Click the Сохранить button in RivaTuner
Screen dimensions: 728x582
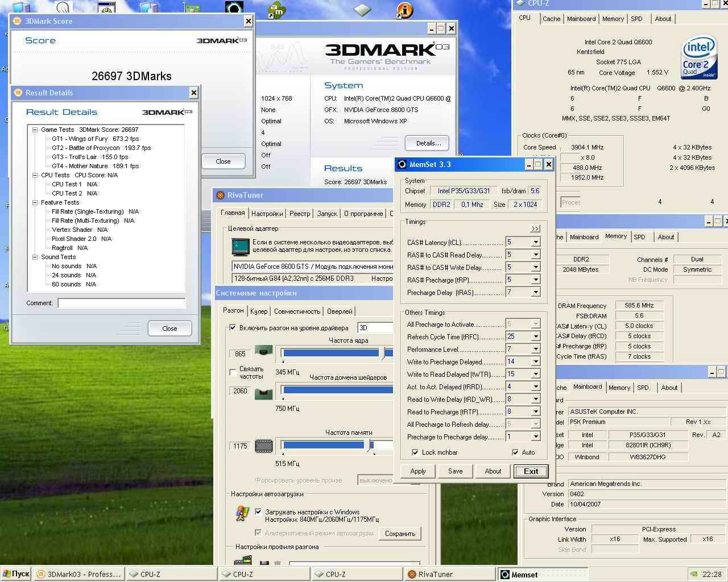click(400, 534)
